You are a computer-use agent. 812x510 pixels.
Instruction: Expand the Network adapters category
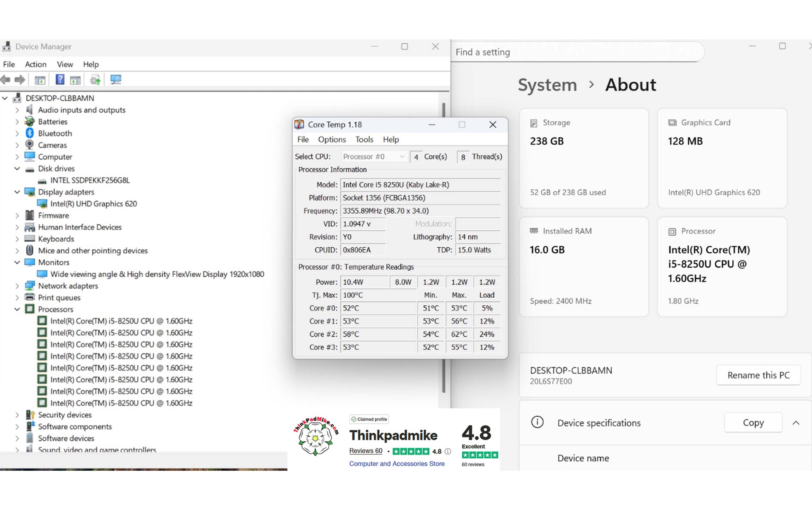pos(17,286)
